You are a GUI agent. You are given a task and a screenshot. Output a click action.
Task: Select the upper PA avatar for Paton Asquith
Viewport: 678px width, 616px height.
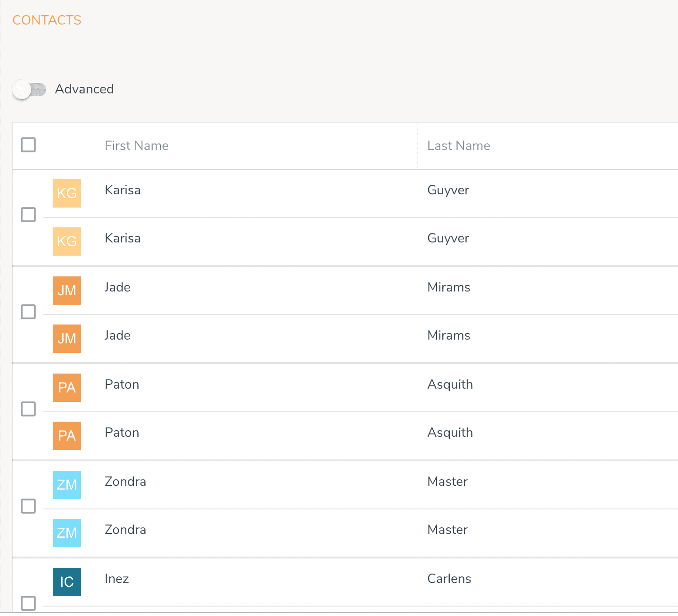point(67,388)
